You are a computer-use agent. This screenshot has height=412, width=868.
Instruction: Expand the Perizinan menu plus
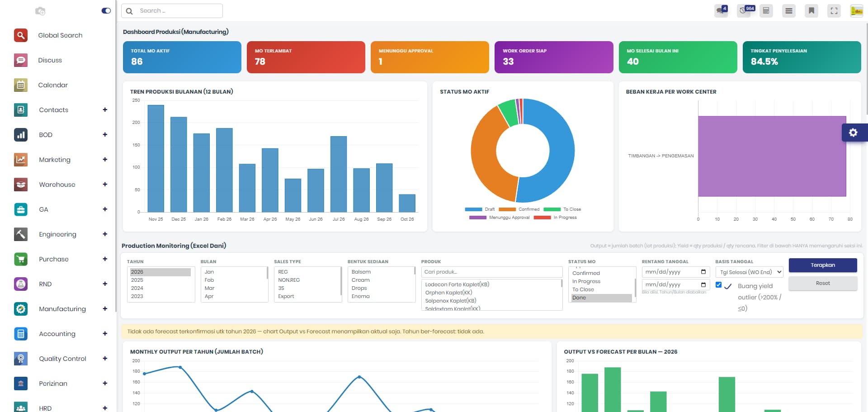click(105, 384)
